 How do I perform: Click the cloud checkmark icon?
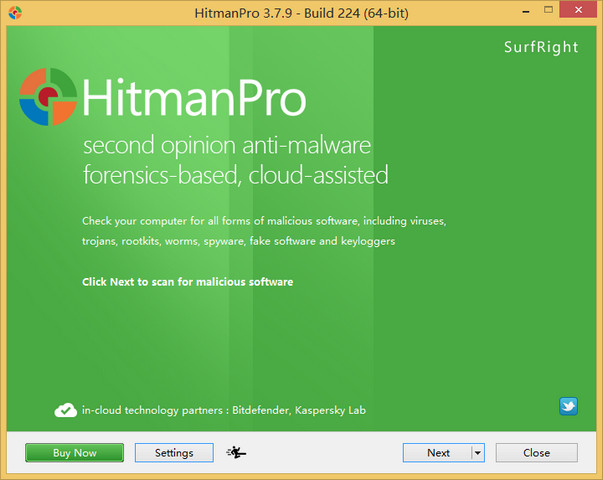click(66, 410)
